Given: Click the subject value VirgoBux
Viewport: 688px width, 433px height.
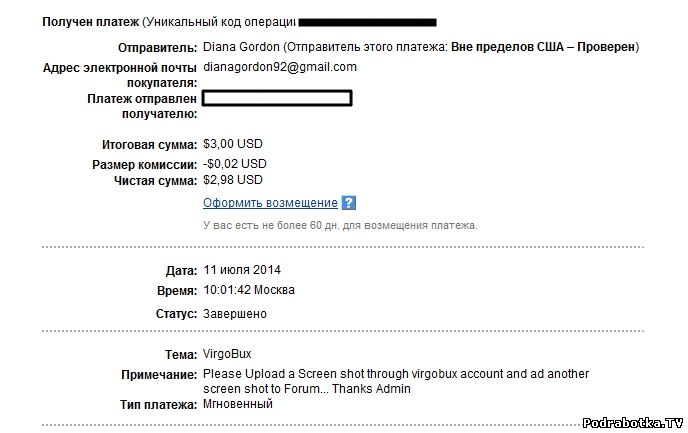Looking at the screenshot, I should click(228, 355).
